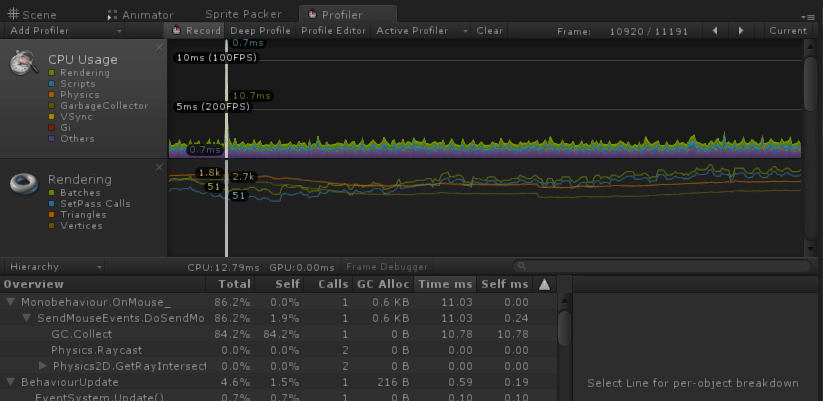Click the profiler search field
The width and height of the screenshot is (823, 401).
(660, 266)
